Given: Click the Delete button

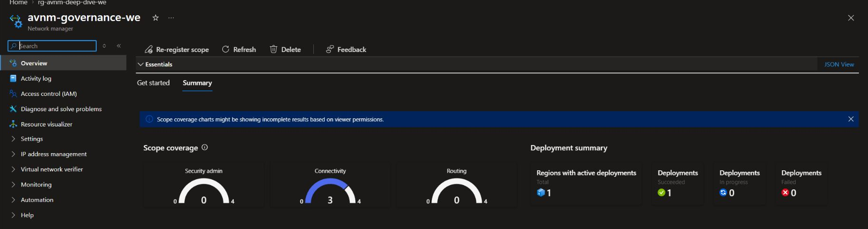Looking at the screenshot, I should click(286, 49).
